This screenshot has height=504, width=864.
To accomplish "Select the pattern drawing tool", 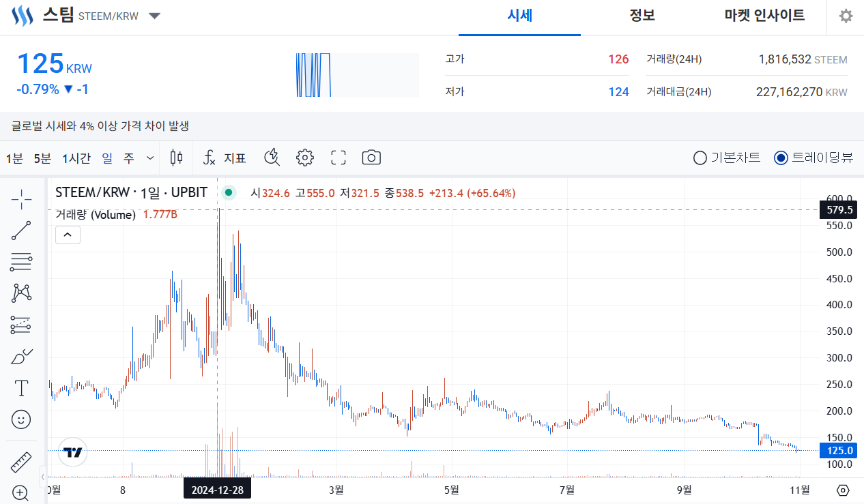I will (21, 293).
